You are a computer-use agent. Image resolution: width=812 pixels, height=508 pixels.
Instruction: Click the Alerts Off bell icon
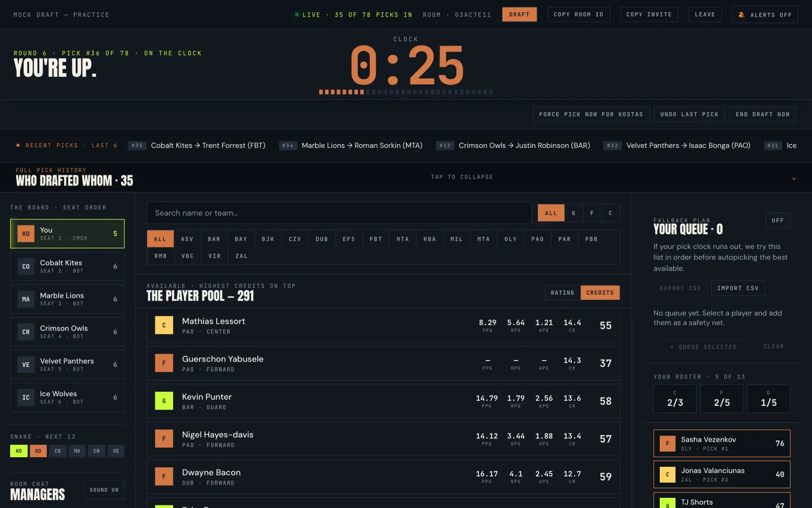(741, 15)
